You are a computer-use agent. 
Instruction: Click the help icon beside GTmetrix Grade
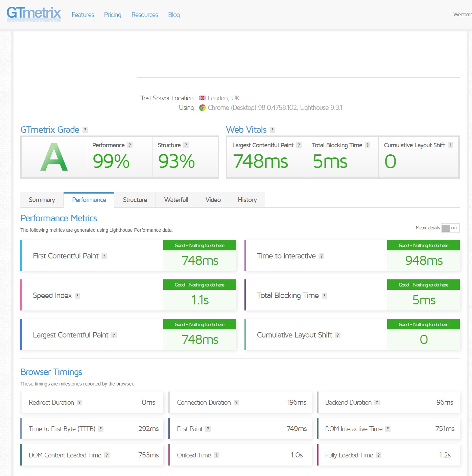click(x=85, y=130)
